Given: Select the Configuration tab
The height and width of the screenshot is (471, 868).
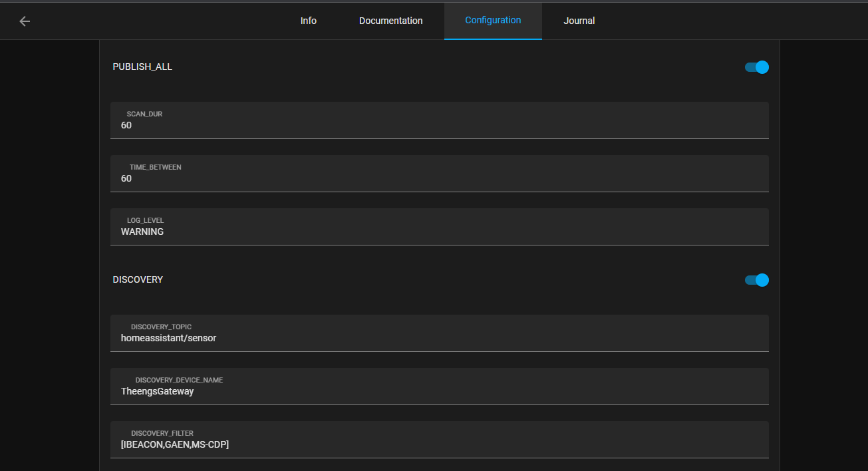Looking at the screenshot, I should pyautogui.click(x=493, y=21).
